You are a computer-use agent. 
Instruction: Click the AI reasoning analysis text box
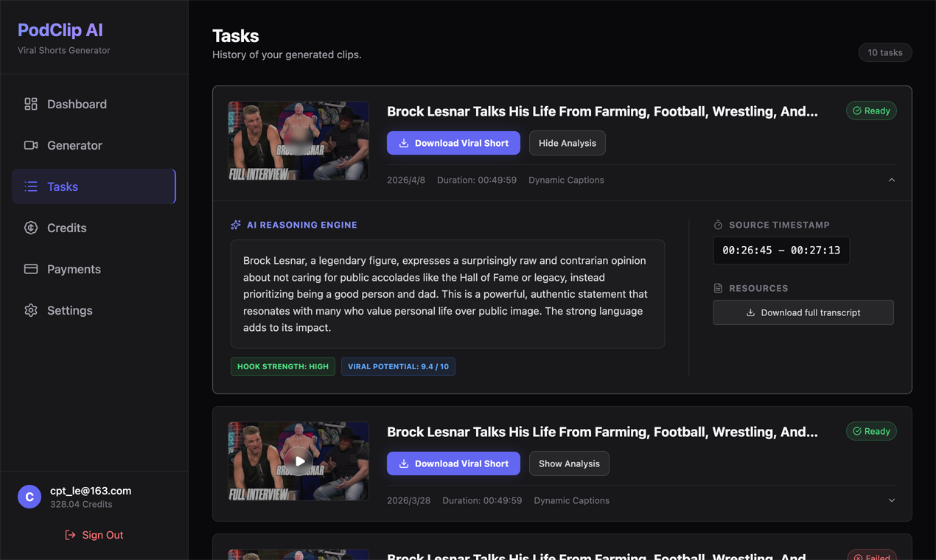click(447, 294)
